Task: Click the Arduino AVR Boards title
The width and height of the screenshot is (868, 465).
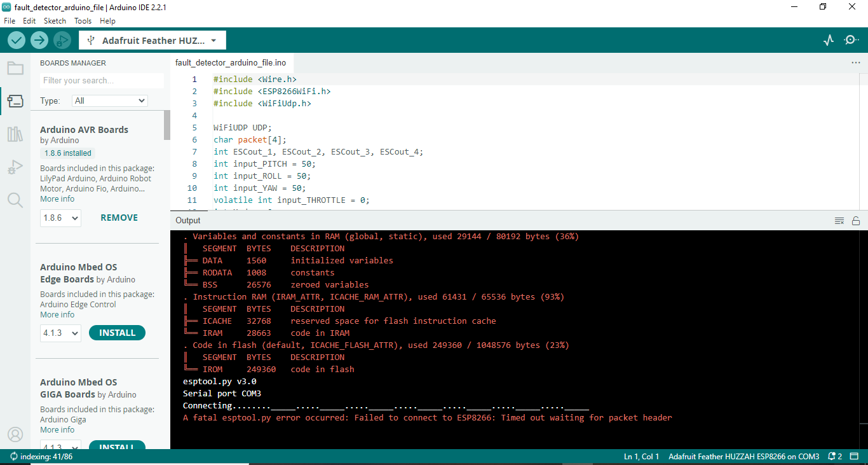Action: coord(84,130)
